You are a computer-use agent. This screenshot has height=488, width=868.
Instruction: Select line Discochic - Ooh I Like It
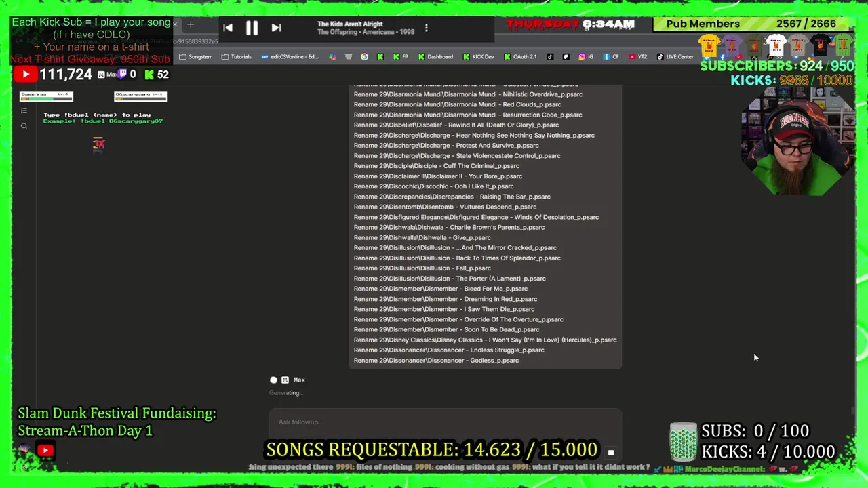tap(433, 186)
